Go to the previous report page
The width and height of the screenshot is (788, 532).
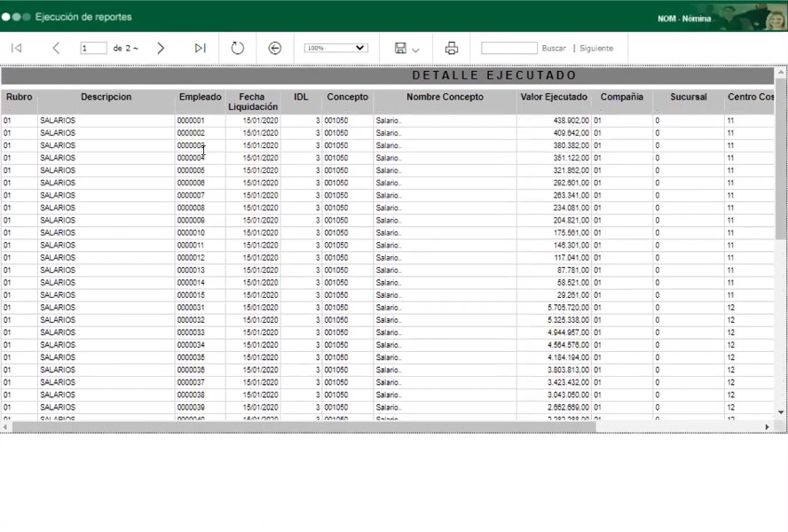click(56, 48)
